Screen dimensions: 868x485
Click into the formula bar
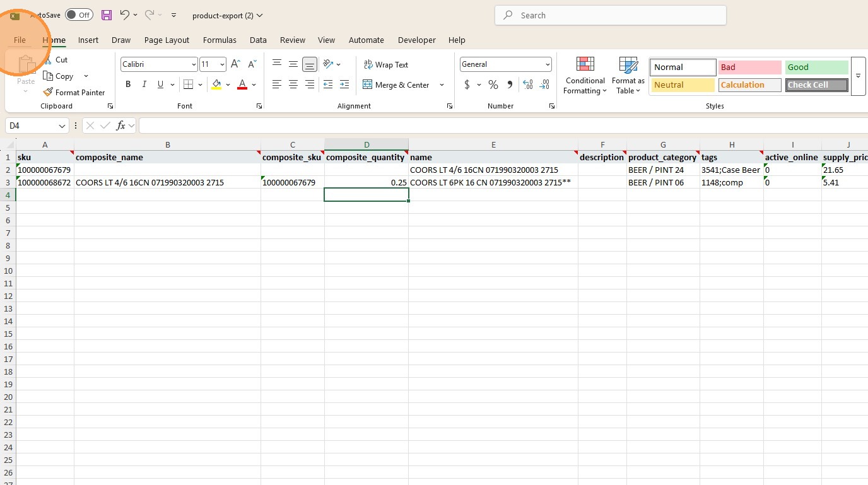(x=503, y=126)
